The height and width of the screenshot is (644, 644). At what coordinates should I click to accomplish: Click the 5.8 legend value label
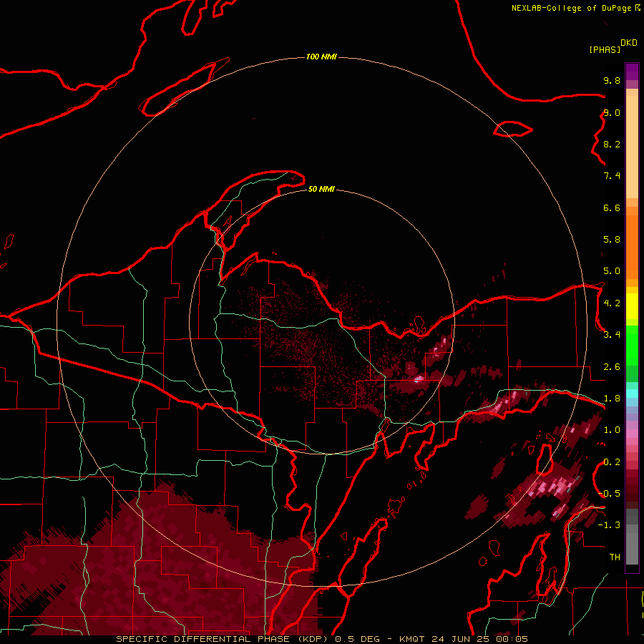point(612,240)
